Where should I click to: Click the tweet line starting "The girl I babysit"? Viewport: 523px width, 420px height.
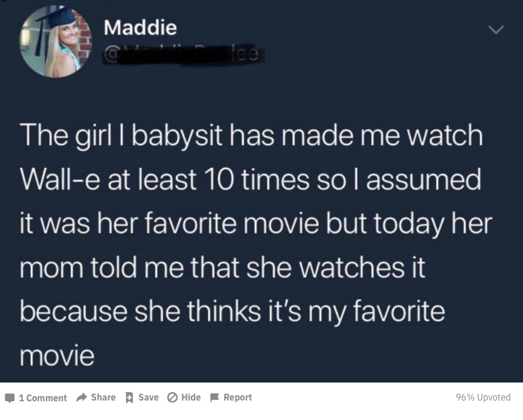[x=251, y=136]
